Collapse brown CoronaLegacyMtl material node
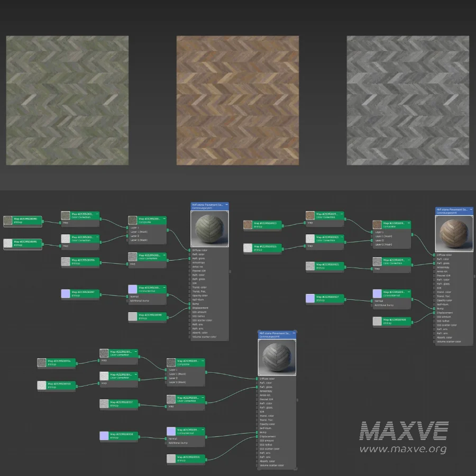The image size is (476, 476). pyautogui.click(x=471, y=209)
